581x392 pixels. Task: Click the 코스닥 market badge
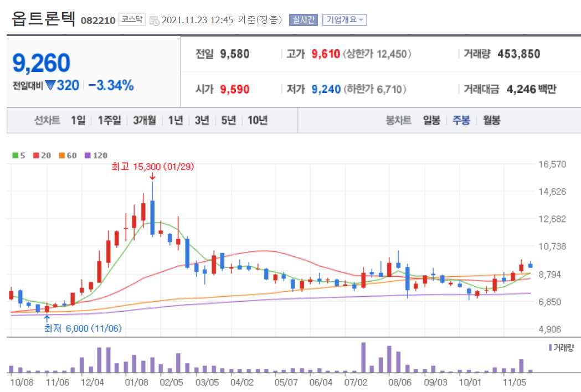(x=132, y=19)
